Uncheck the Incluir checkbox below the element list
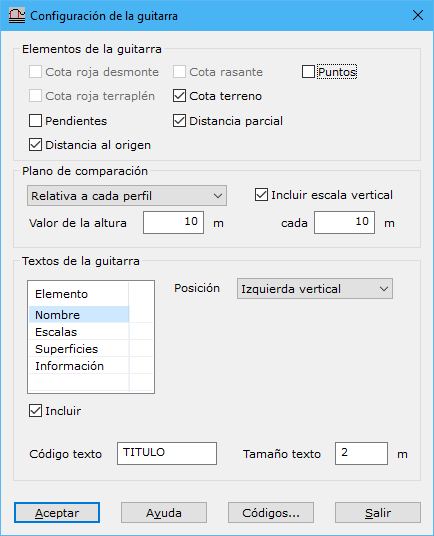Image resolution: width=434 pixels, height=536 pixels. point(35,411)
